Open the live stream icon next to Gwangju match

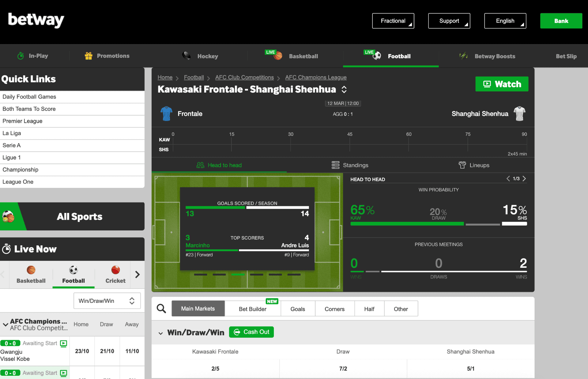point(63,343)
